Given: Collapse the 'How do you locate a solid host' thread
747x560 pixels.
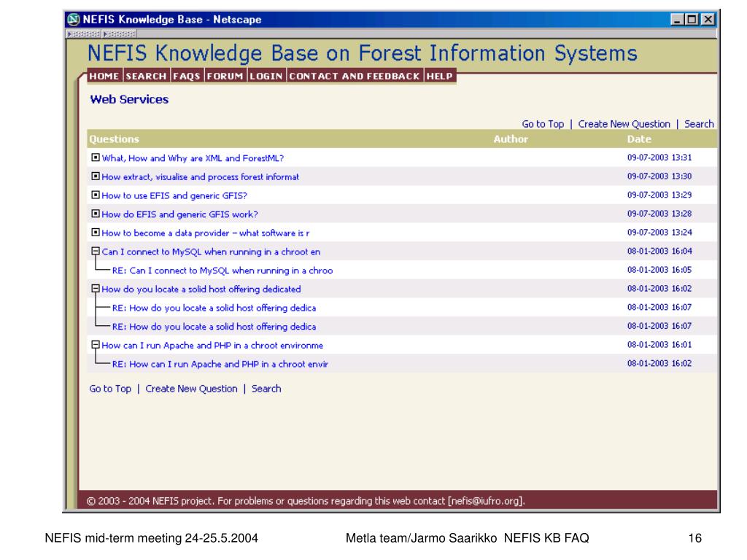Looking at the screenshot, I should (x=96, y=289).
